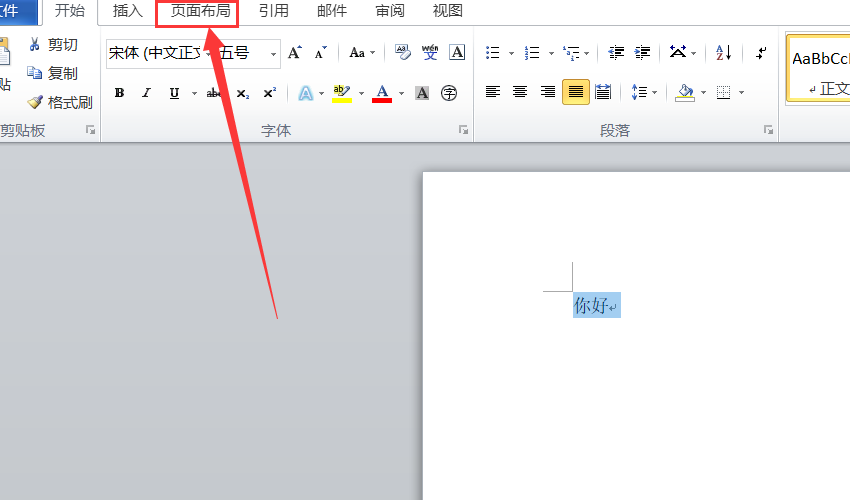This screenshot has height=500, width=850.
Task: Click the Text Effects glowing A icon
Action: point(306,93)
